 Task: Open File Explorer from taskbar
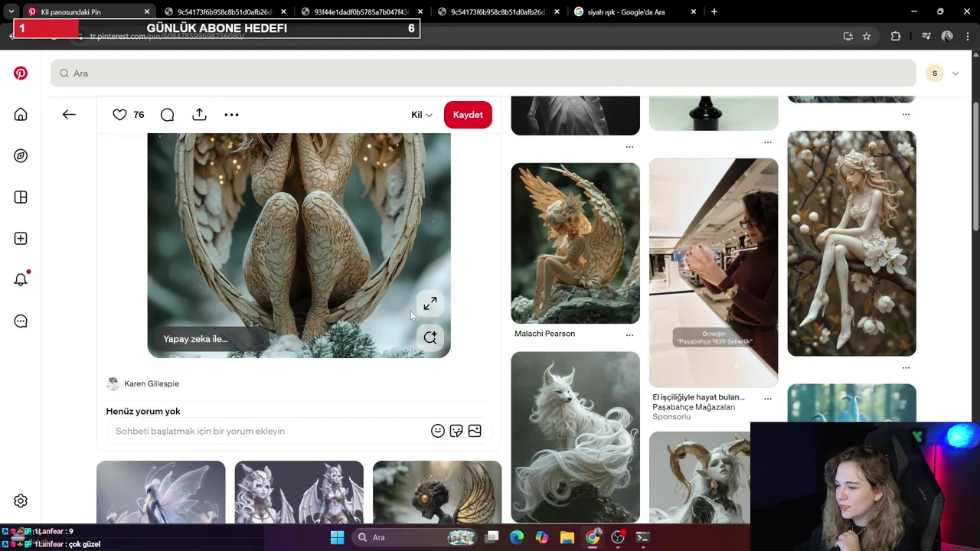coord(567,537)
